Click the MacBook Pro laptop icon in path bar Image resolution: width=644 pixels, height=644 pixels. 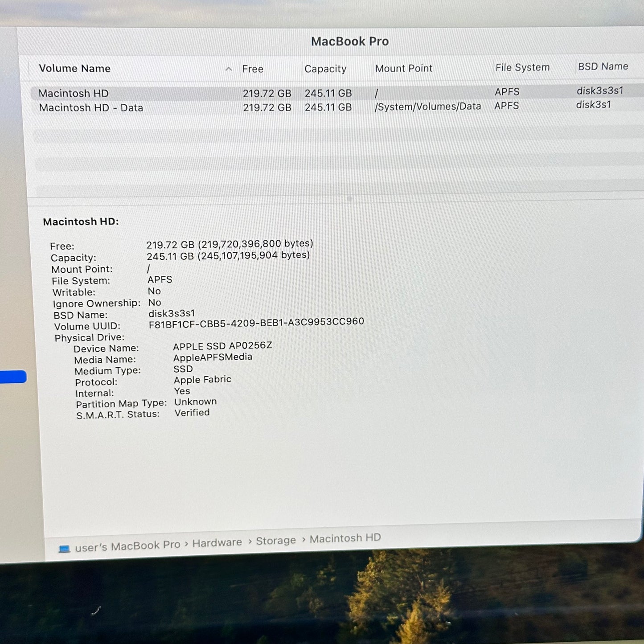[65, 549]
